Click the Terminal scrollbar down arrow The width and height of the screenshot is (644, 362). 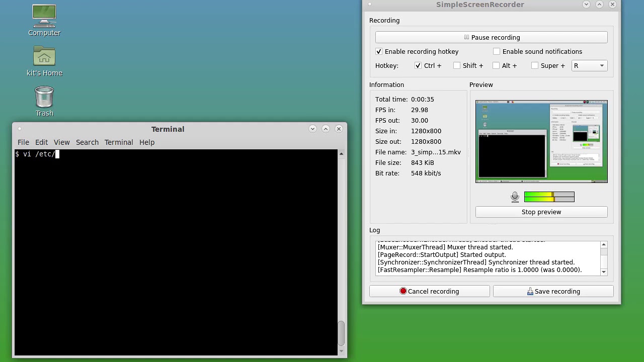pos(341,351)
